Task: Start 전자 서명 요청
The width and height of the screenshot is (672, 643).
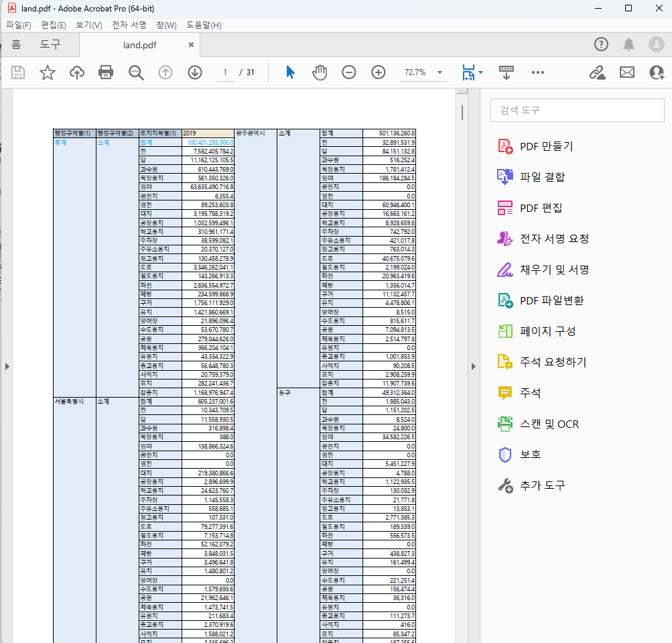Action: point(543,239)
